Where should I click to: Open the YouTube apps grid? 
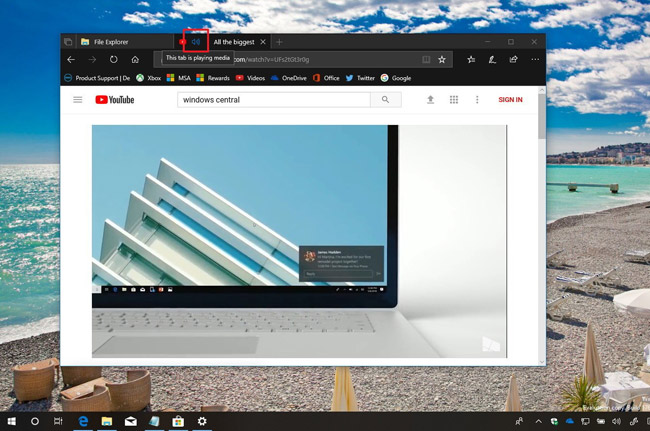pos(454,100)
